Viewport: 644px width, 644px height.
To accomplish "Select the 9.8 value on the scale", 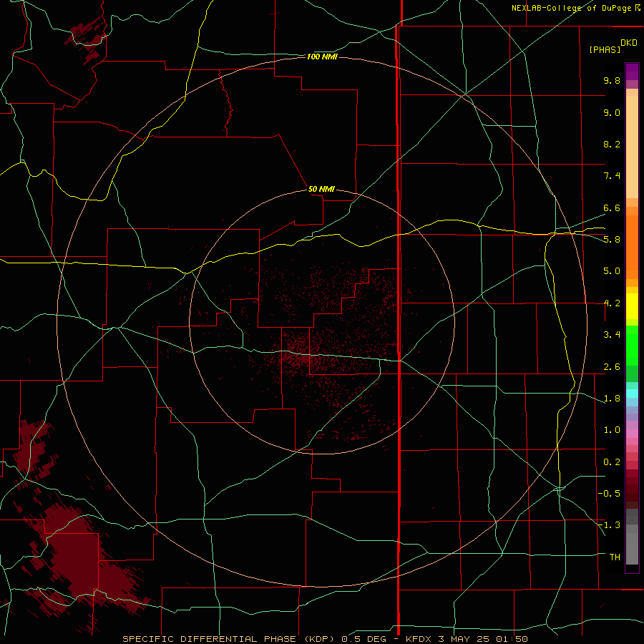I will pyautogui.click(x=612, y=80).
